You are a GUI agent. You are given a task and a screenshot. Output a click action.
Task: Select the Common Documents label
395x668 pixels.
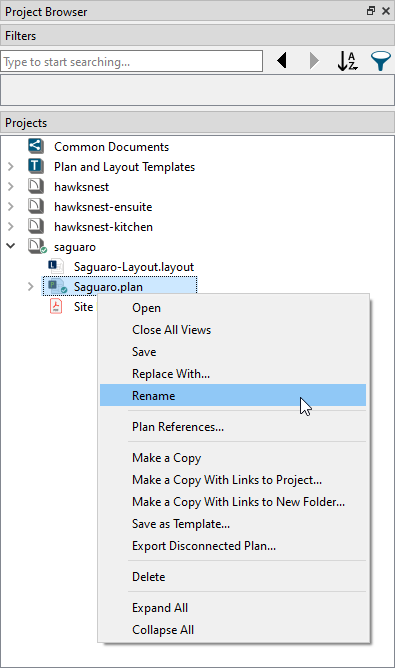(111, 147)
